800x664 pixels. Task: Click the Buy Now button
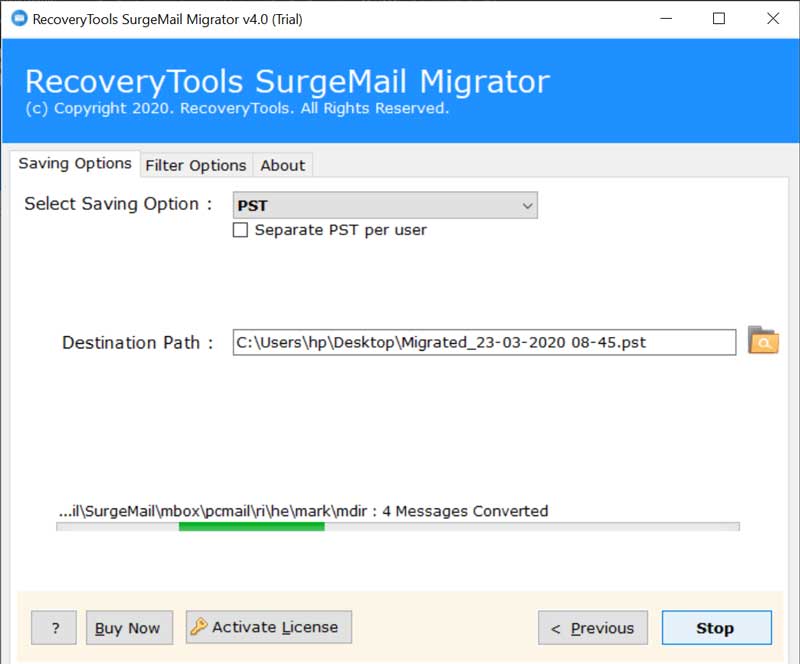click(x=129, y=628)
